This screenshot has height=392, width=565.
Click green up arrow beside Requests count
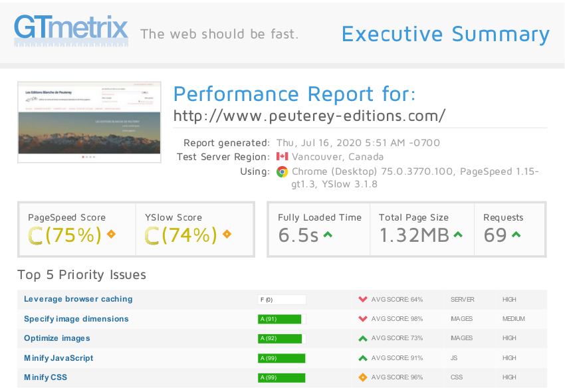coord(516,235)
